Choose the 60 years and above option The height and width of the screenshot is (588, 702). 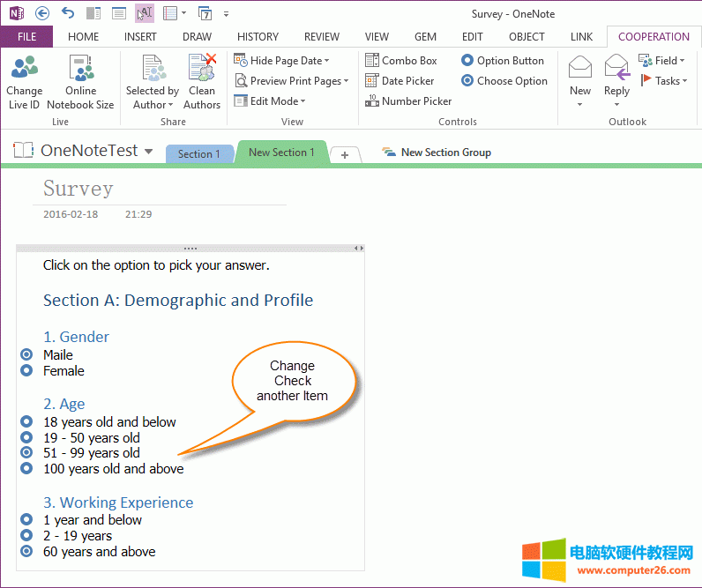click(26, 551)
